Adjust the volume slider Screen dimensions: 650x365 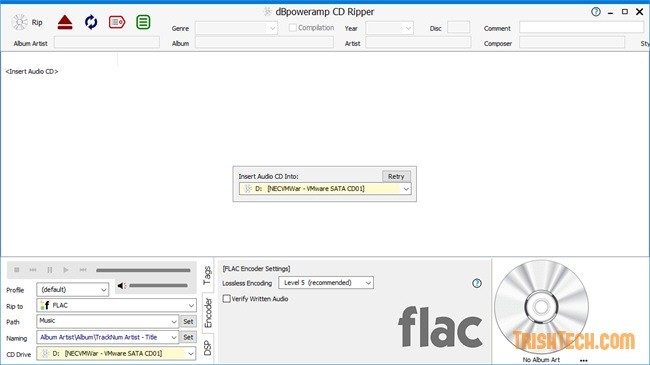[x=158, y=285]
